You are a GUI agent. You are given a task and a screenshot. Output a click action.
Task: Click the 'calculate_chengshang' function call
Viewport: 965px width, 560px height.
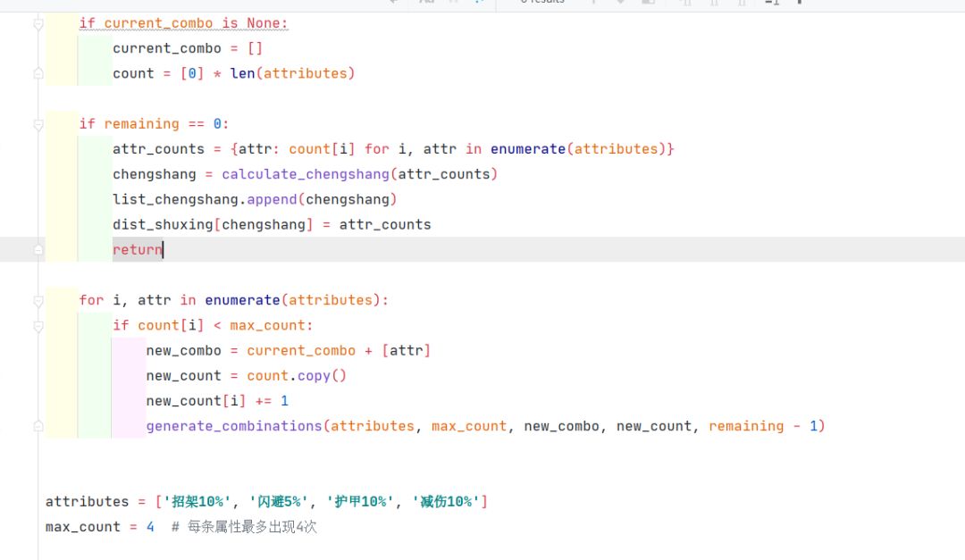coord(306,174)
